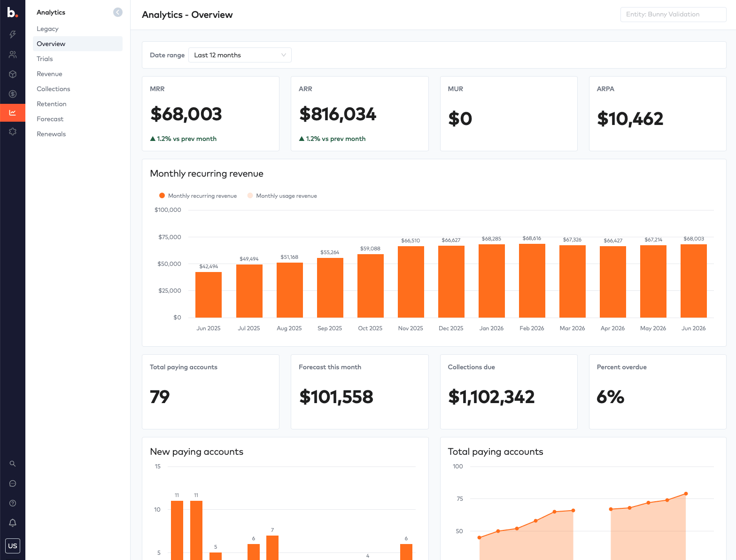Click the ARPA value $10,462
The width and height of the screenshot is (736, 560).
(x=630, y=119)
